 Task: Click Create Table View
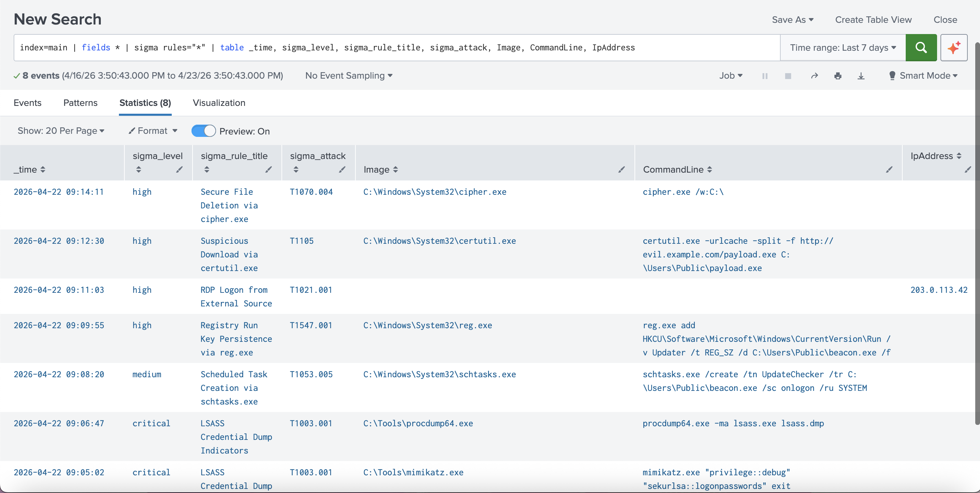[x=873, y=19]
